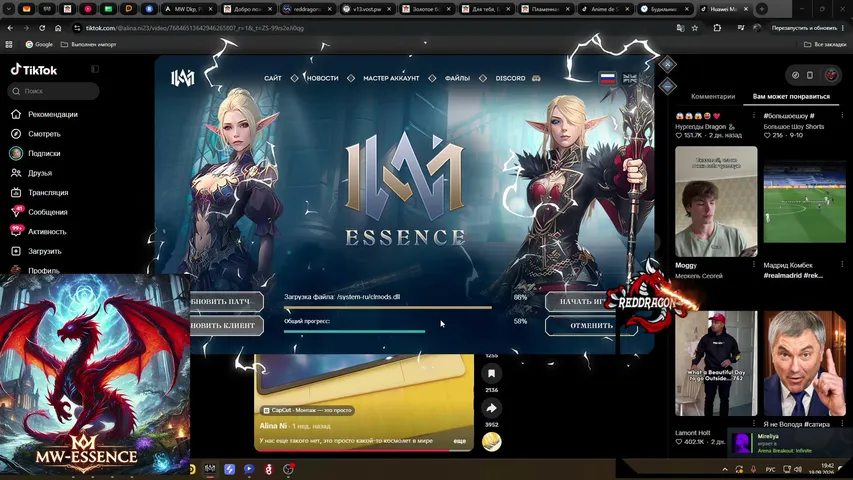This screenshot has width=853, height=480.
Task: Select the UK flag language
Action: [x=630, y=78]
